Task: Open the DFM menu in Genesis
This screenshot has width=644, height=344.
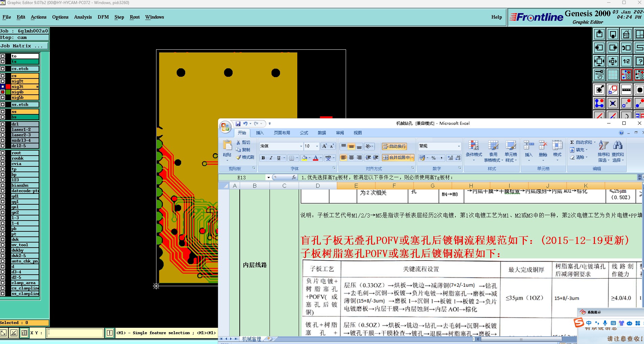Action: click(103, 17)
